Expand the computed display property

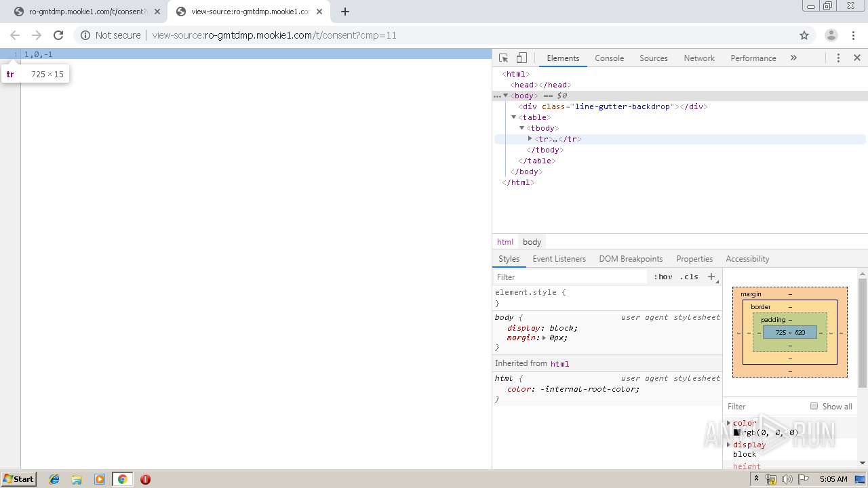coord(729,445)
